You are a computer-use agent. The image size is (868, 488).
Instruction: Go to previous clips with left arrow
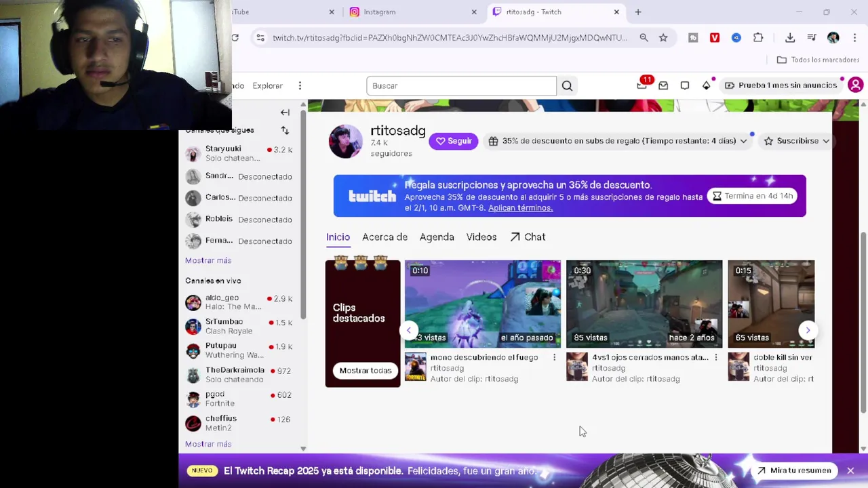tap(409, 330)
